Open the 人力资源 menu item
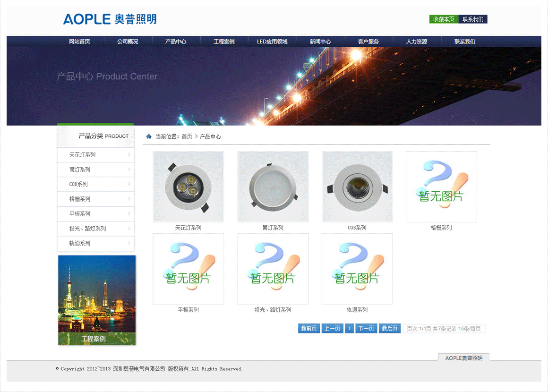 [417, 42]
